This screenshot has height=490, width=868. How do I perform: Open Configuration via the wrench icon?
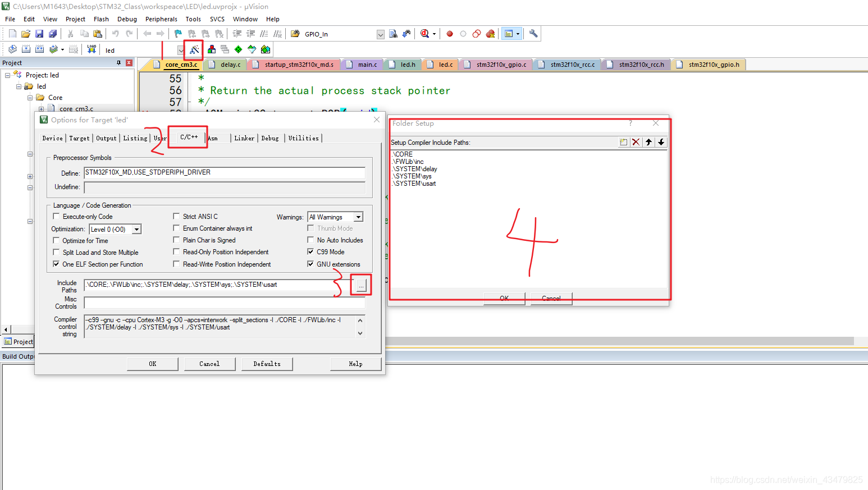tap(533, 34)
